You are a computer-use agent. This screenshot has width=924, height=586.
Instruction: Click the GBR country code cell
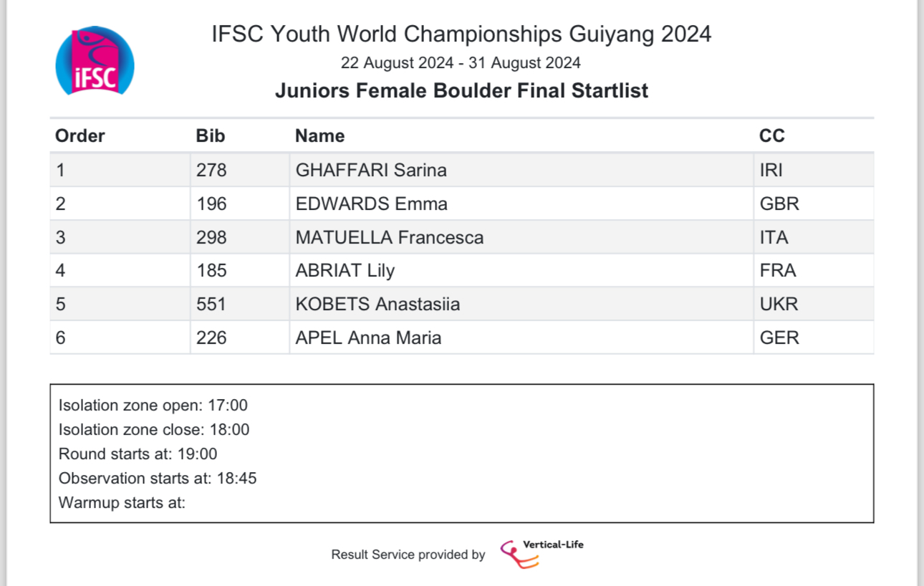click(779, 204)
